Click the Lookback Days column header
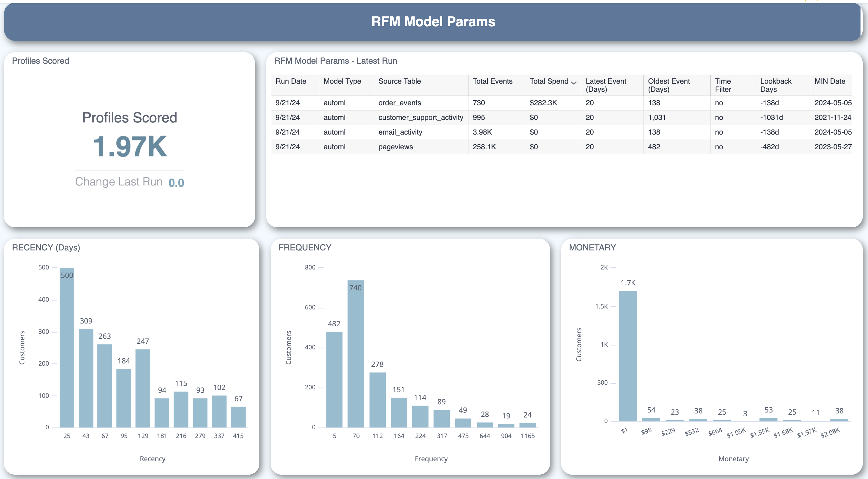The image size is (868, 479). tap(775, 85)
